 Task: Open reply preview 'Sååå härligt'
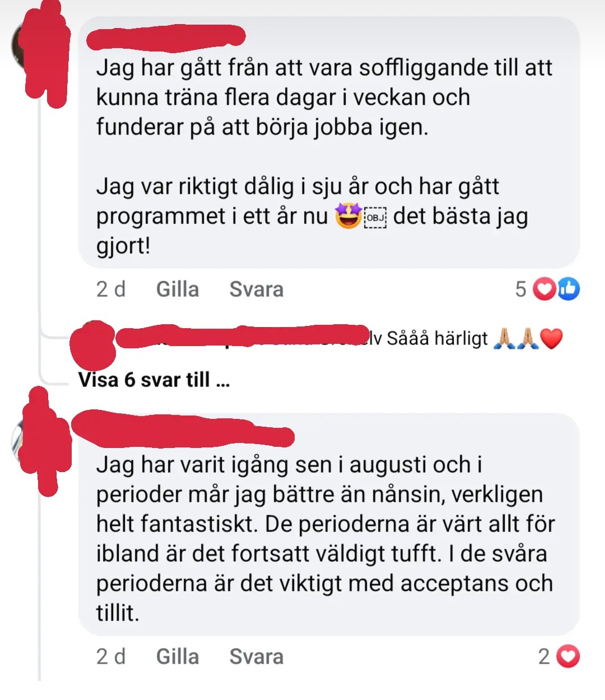pyautogui.click(x=438, y=339)
